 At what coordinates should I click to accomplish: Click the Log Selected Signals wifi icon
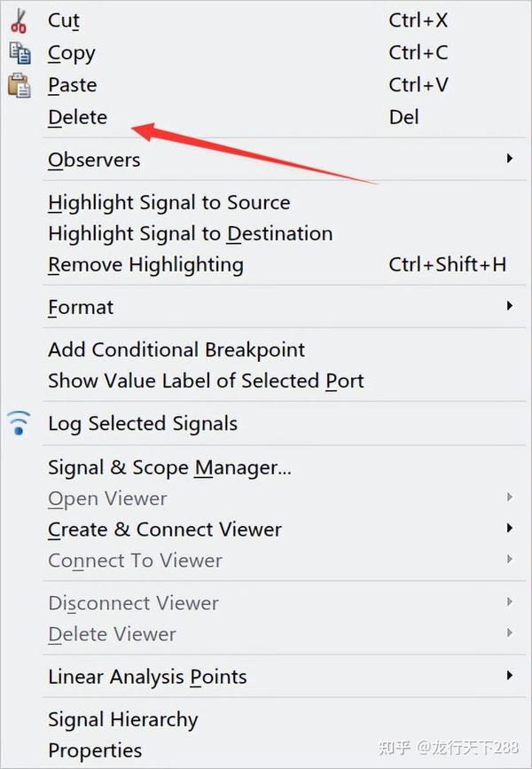tap(19, 423)
